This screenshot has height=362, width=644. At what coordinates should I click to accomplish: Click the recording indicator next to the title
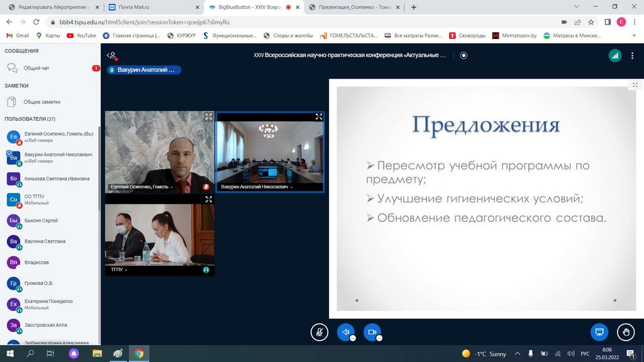[x=464, y=55]
